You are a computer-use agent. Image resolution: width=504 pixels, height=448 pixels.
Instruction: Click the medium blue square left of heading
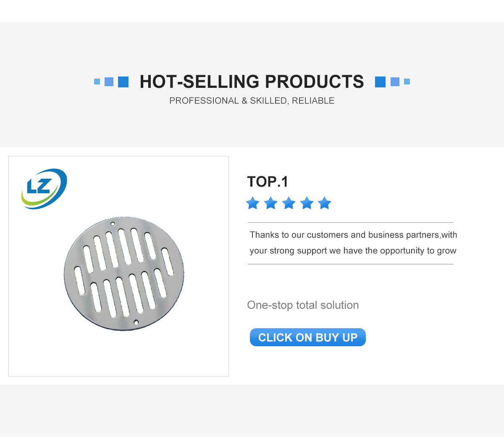coord(109,82)
